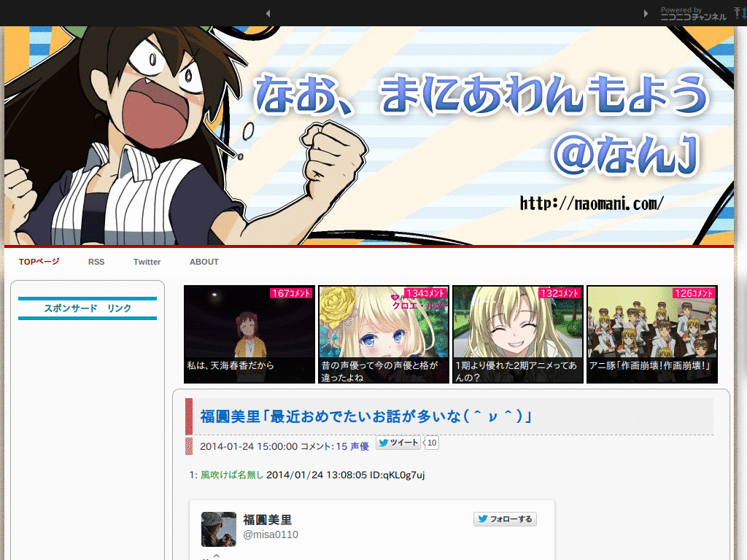Click the 126コメント badge
Image resolution: width=747 pixels, height=560 pixels.
pyautogui.click(x=694, y=293)
